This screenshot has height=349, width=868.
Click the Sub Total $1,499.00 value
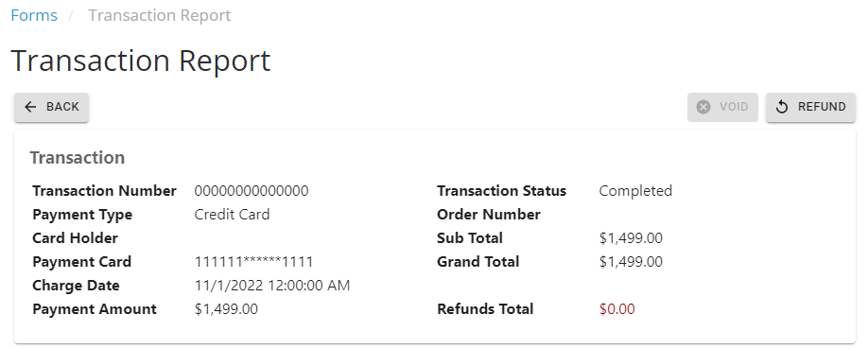pos(631,238)
